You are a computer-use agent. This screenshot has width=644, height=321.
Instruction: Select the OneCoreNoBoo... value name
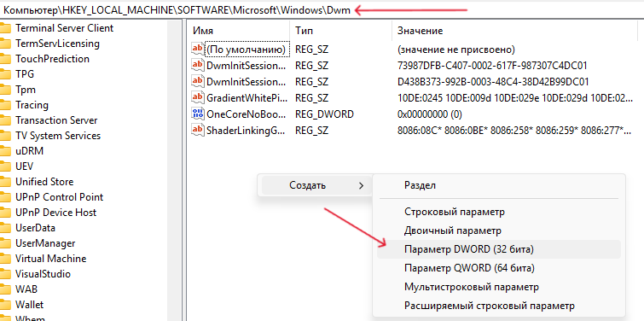tap(247, 114)
